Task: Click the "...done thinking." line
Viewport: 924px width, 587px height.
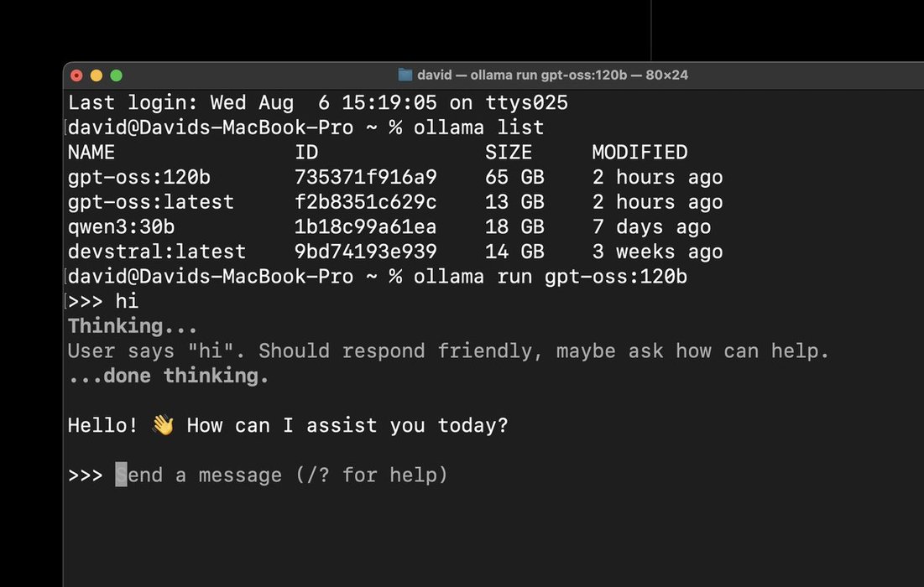Action: pos(169,376)
